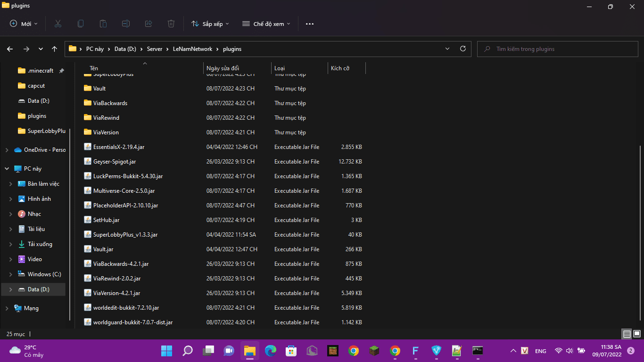Click the Mới new item button
Viewport: 644px width, 362px height.
pyautogui.click(x=24, y=24)
